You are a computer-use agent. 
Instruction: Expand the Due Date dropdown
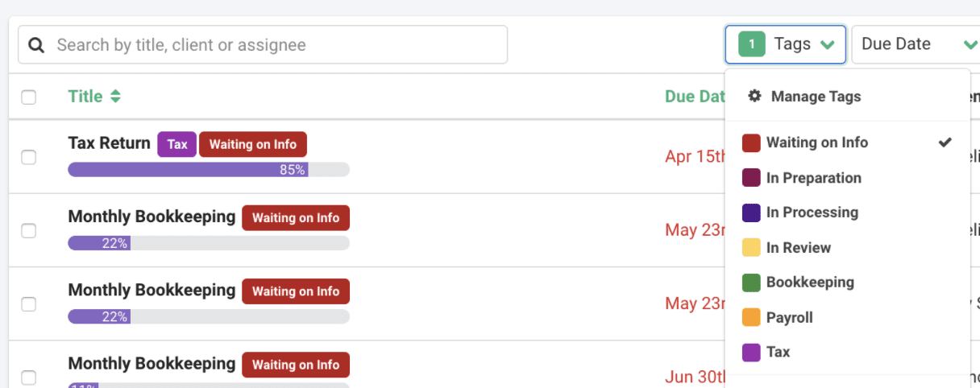coord(916,44)
